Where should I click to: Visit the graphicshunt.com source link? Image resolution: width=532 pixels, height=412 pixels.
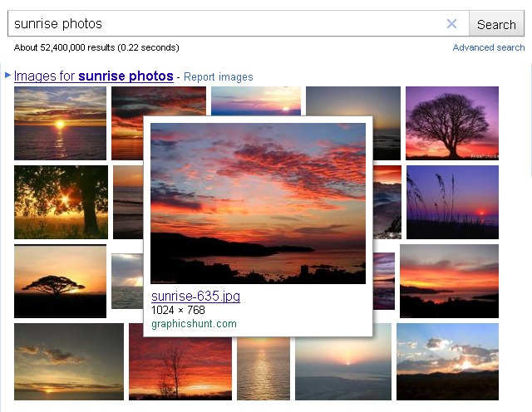click(x=194, y=324)
